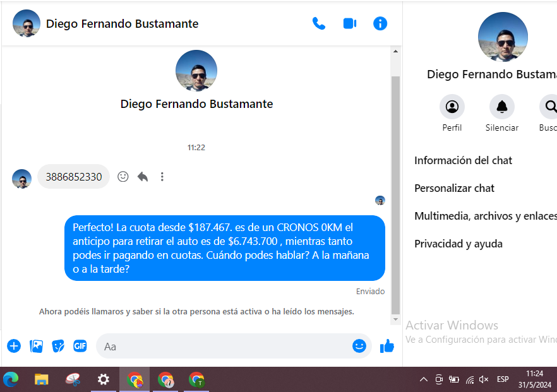Click the large centered chat profile photo
This screenshot has width=557, height=392.
[196, 71]
